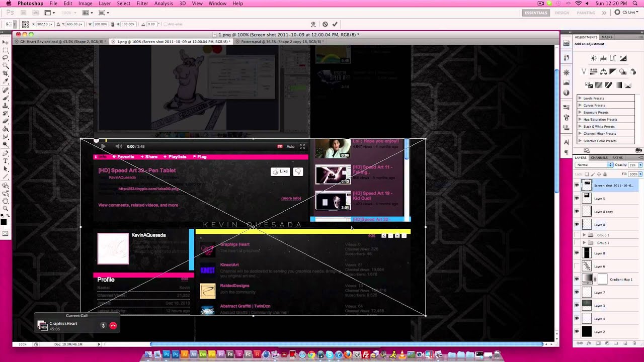Open the Normal blend mode dropdown
This screenshot has height=362, width=644.
[x=594, y=165]
